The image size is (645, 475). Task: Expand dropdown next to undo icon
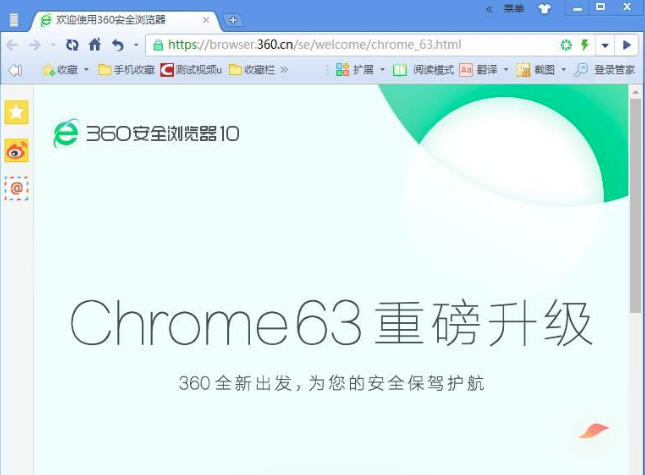coord(136,45)
